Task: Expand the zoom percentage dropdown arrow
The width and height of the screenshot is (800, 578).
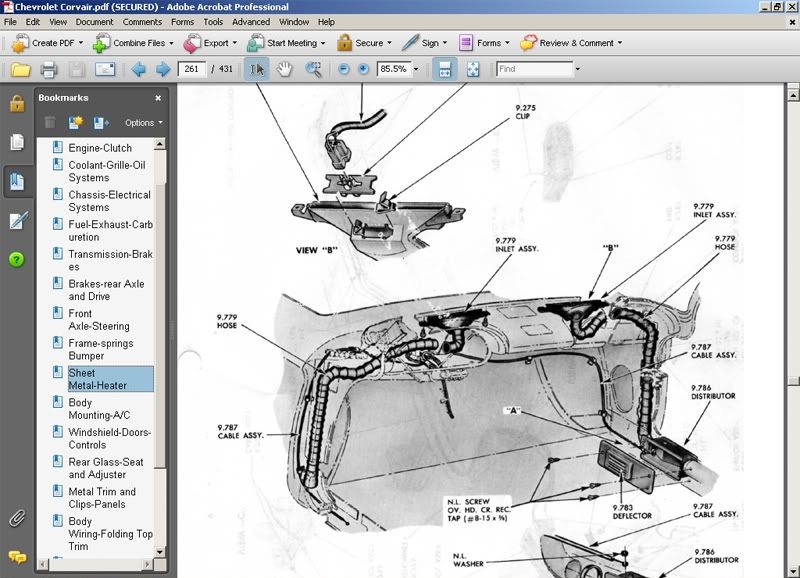Action: (x=416, y=69)
